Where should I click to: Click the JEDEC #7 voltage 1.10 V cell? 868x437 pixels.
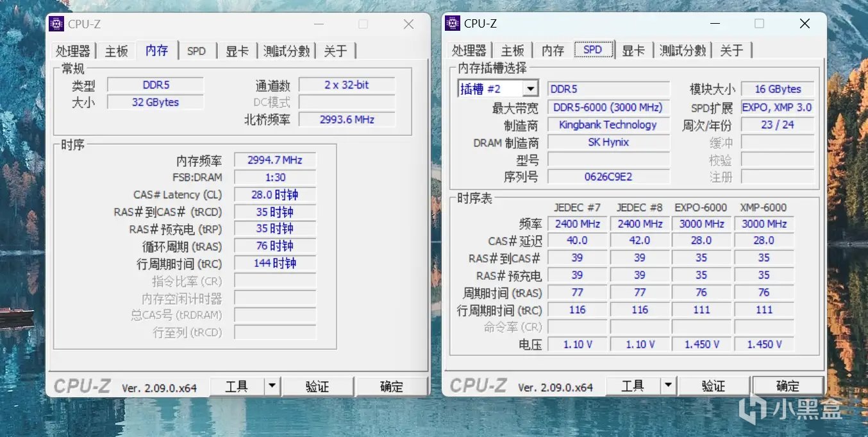click(577, 345)
